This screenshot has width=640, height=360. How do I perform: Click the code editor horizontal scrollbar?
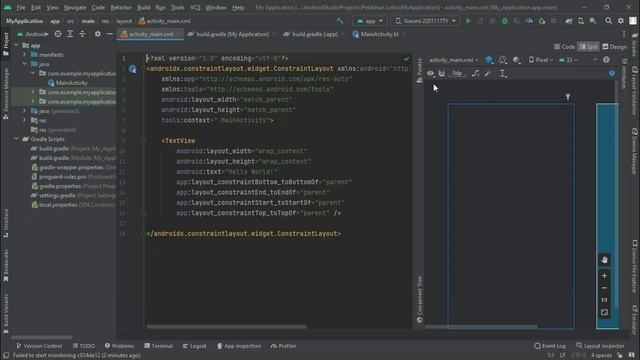tap(227, 327)
